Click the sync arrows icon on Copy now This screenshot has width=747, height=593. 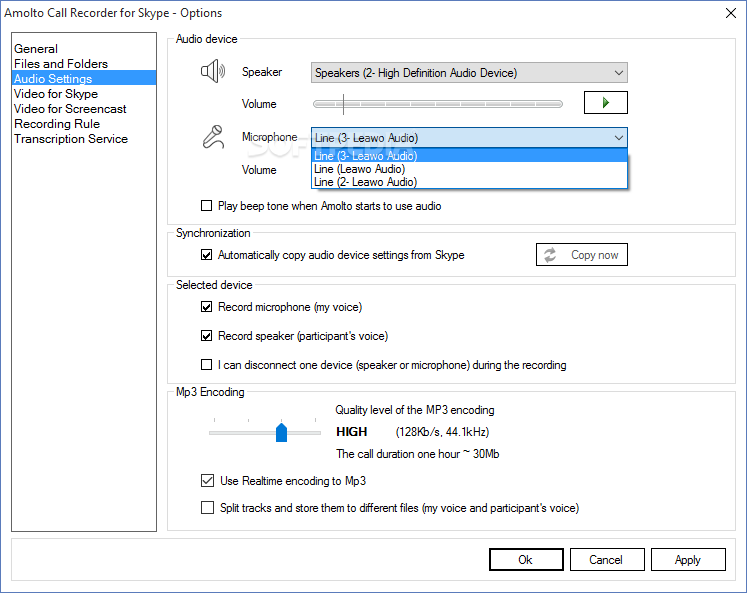point(550,255)
